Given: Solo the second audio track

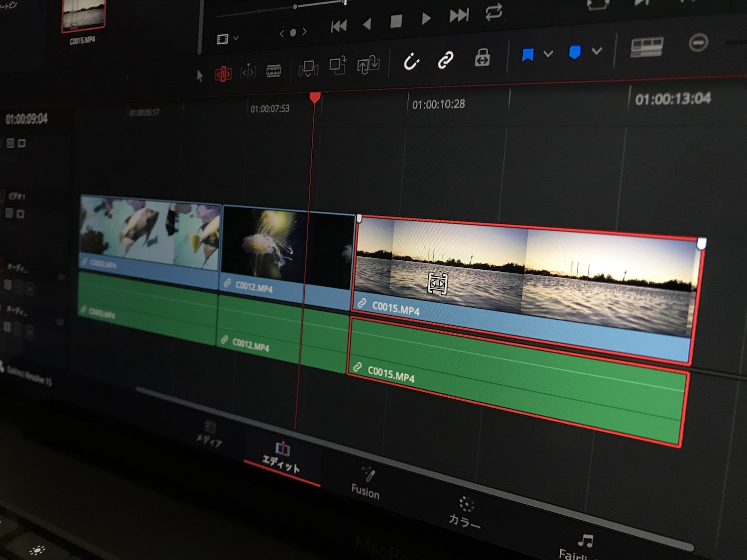Looking at the screenshot, I should point(19,329).
